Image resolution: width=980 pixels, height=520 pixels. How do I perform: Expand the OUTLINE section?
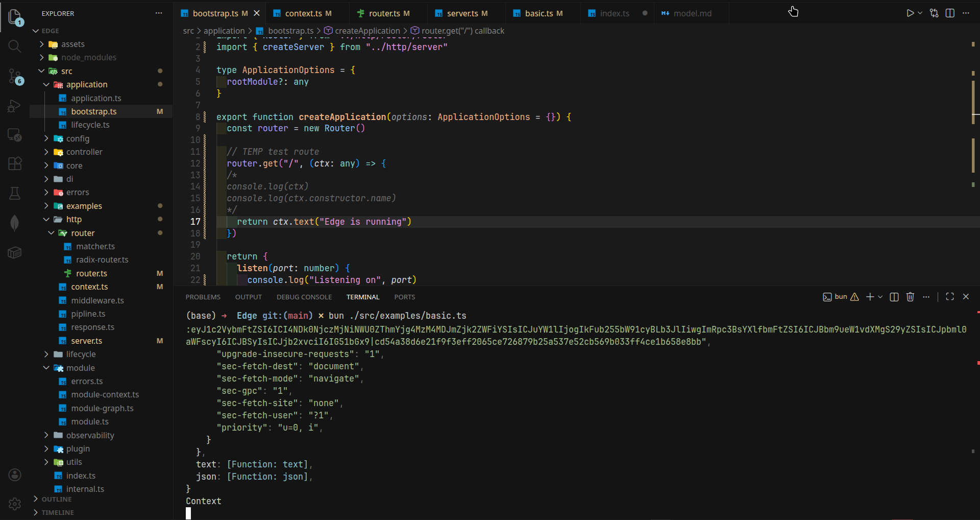pos(56,499)
